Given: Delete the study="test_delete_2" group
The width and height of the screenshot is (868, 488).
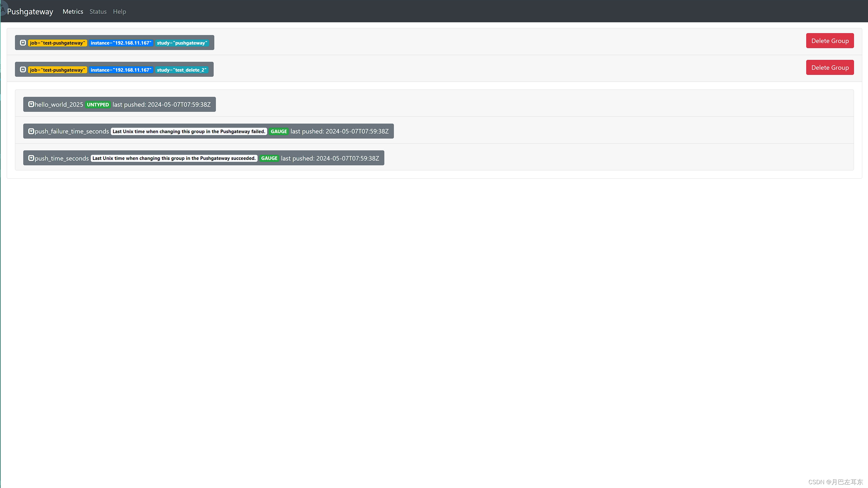Looking at the screenshot, I should pos(829,68).
